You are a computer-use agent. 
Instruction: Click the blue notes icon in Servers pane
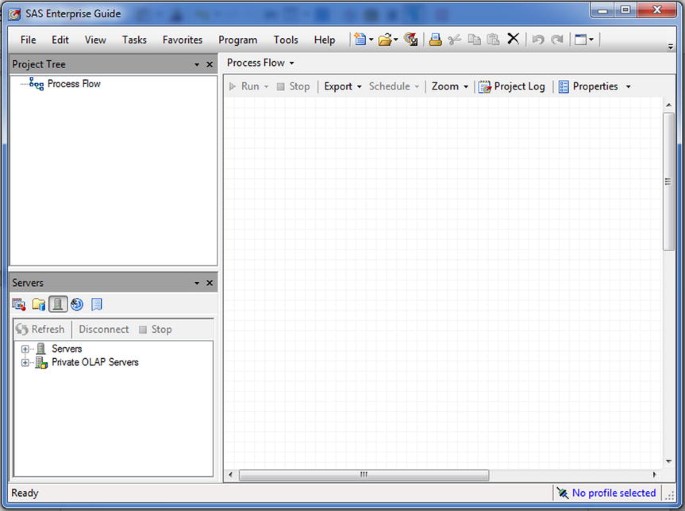click(97, 304)
